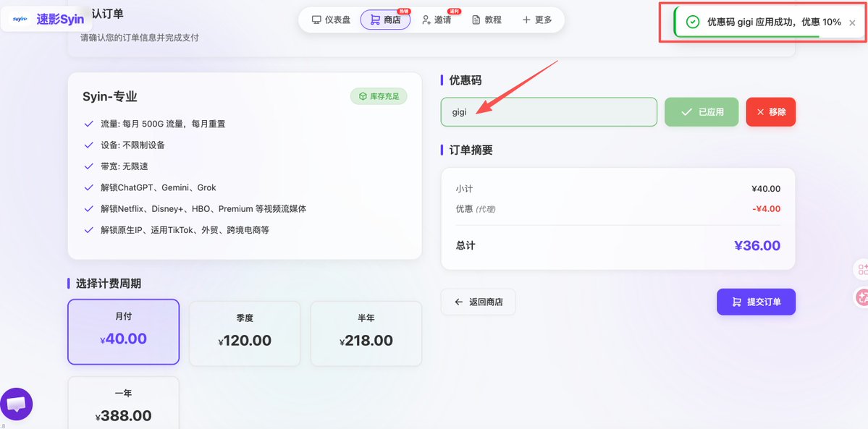Click the 流量: 每月 500G feature line
The width and height of the screenshot is (868, 429).
163,124
